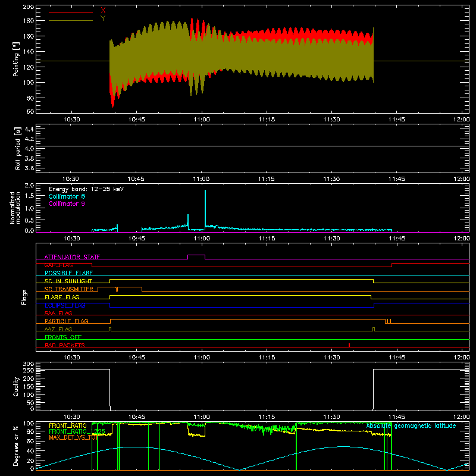Screen dimensions: 476x476
Task: Click the 4.4 tick on Roll period axis
Action: [29, 129]
